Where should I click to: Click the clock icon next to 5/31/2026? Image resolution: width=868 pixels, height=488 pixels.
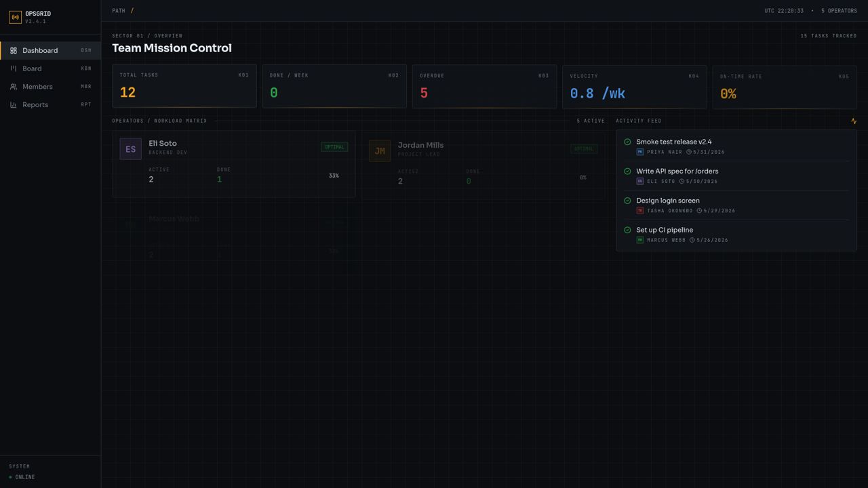click(x=689, y=152)
